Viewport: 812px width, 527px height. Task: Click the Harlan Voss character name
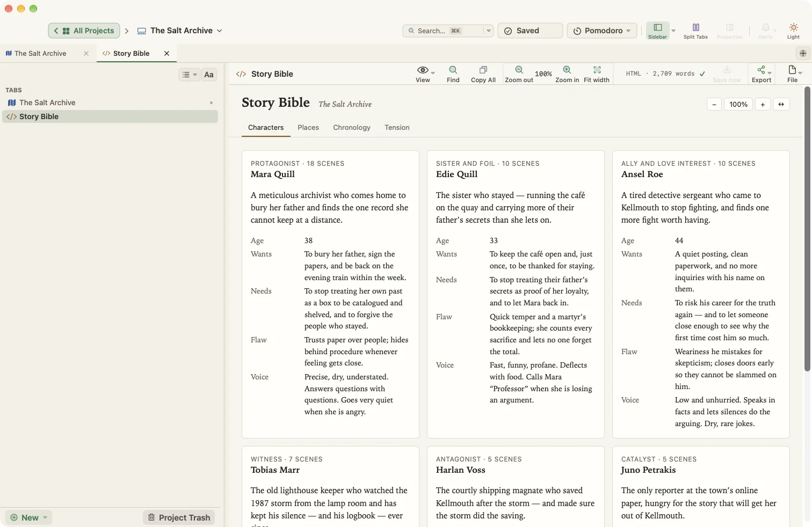pos(460,470)
